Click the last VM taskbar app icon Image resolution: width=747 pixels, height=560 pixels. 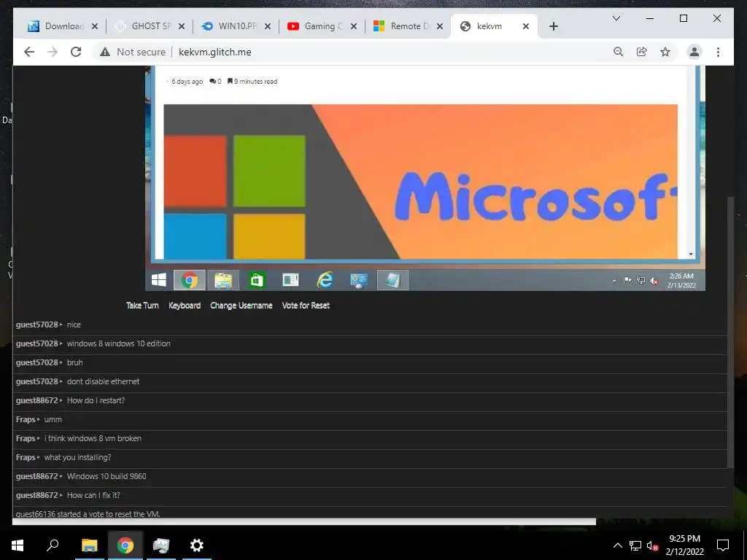(392, 280)
